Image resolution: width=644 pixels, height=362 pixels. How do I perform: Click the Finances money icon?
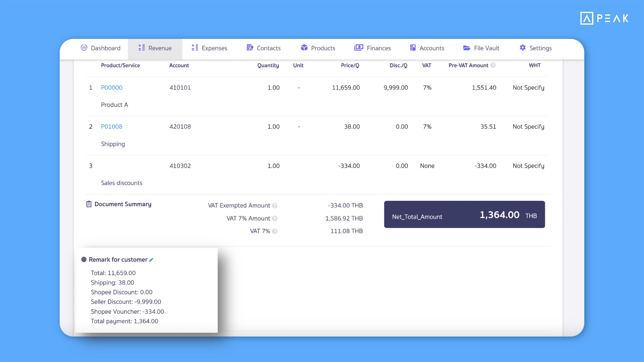click(359, 48)
